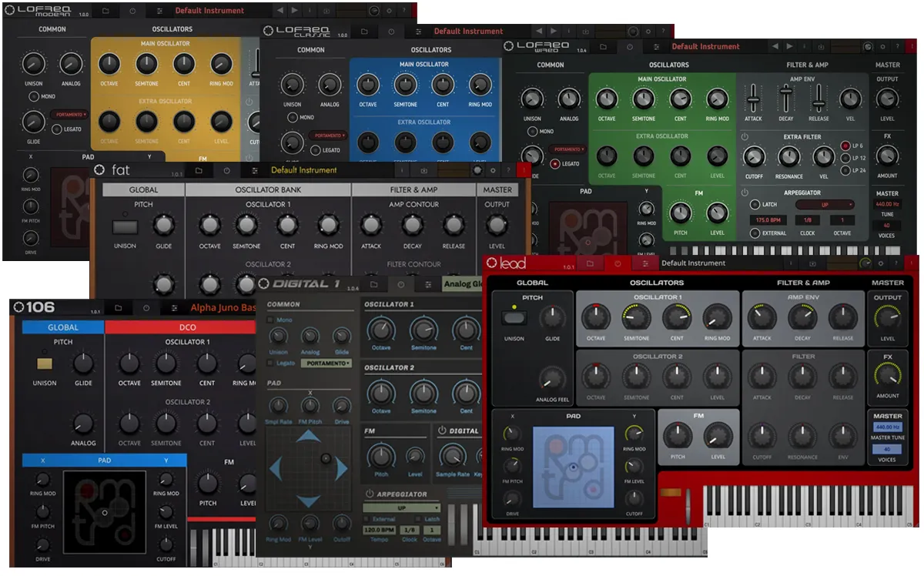Go to previous preset in Lofreq Modern

(x=280, y=11)
